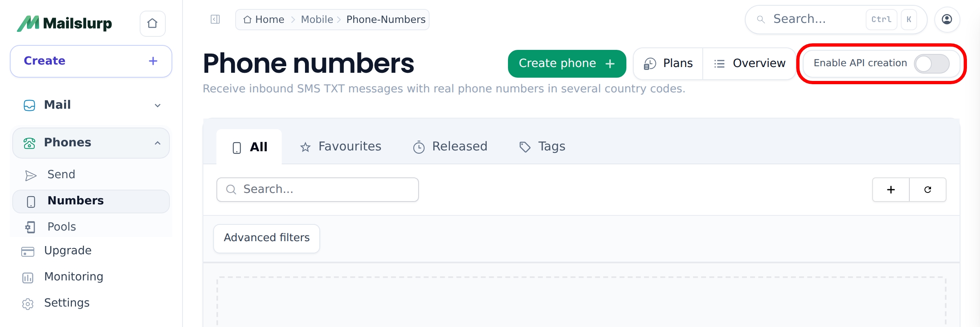Switch to the Released tab

[x=450, y=147]
